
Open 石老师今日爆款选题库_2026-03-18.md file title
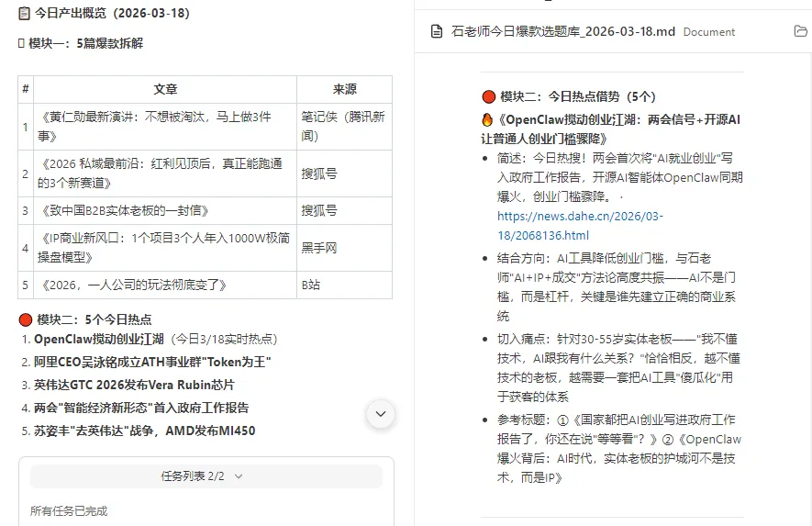563,31
